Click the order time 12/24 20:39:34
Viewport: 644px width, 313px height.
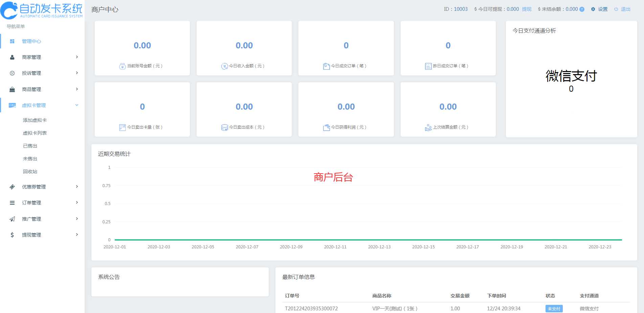504,309
